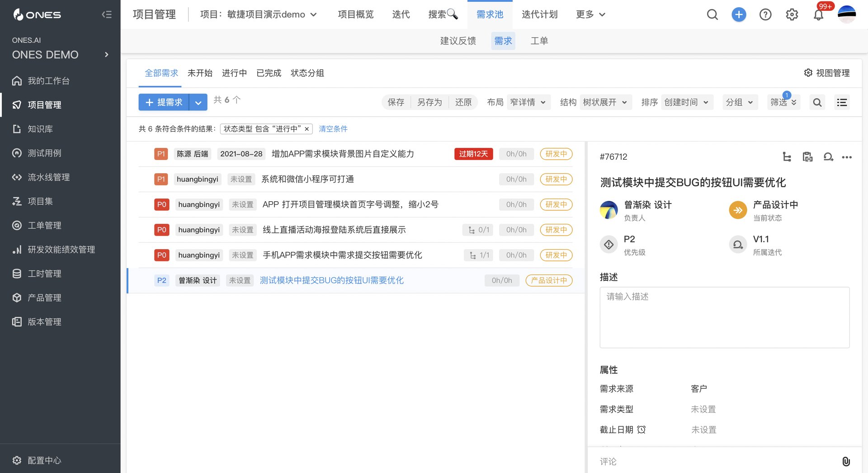This screenshot has height=473, width=868.
Task: Toggle the list detail view icon top right
Action: click(842, 102)
